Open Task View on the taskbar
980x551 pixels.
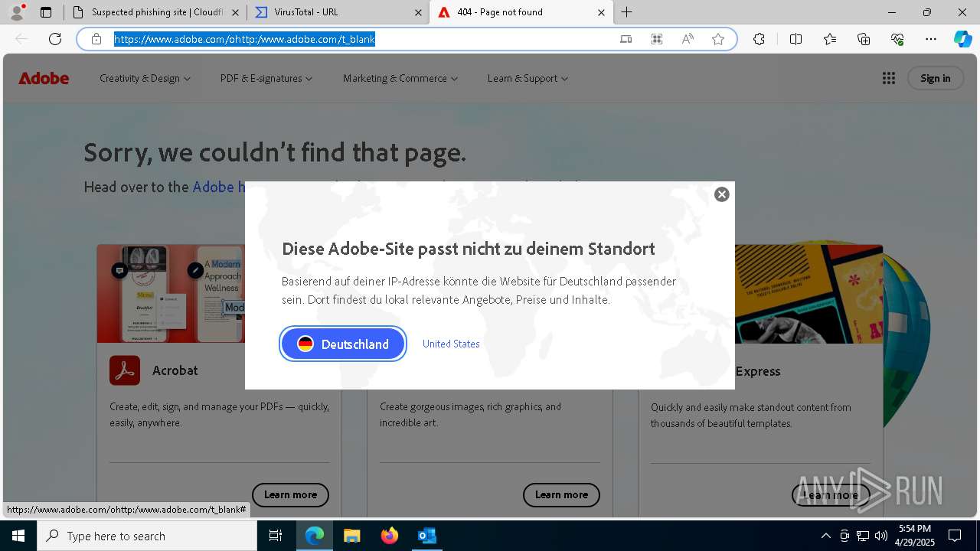pos(276,536)
